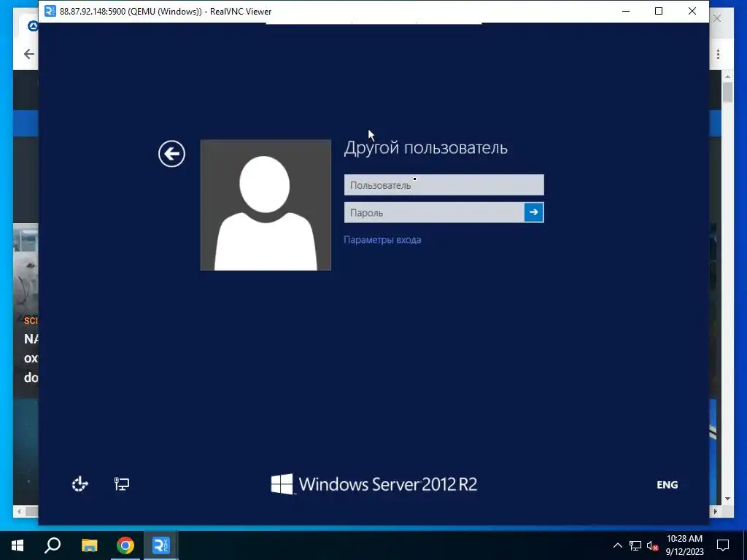
Task: Open the notification center icon
Action: 723,545
